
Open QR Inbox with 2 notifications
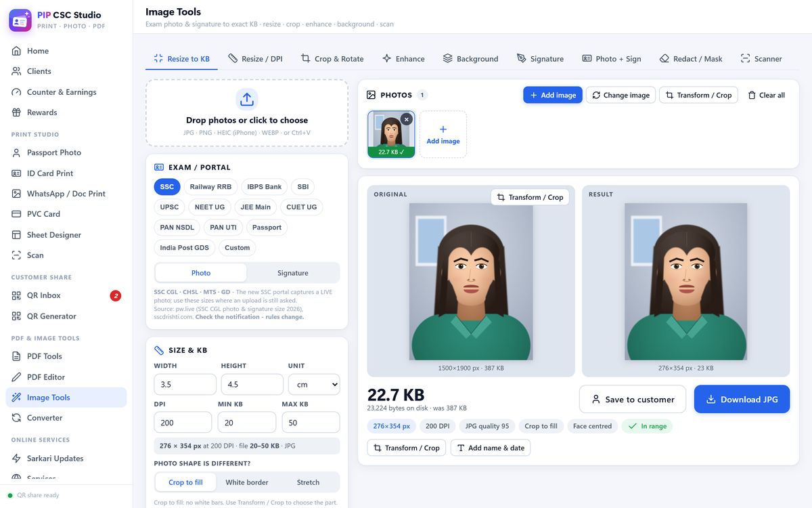(66, 295)
